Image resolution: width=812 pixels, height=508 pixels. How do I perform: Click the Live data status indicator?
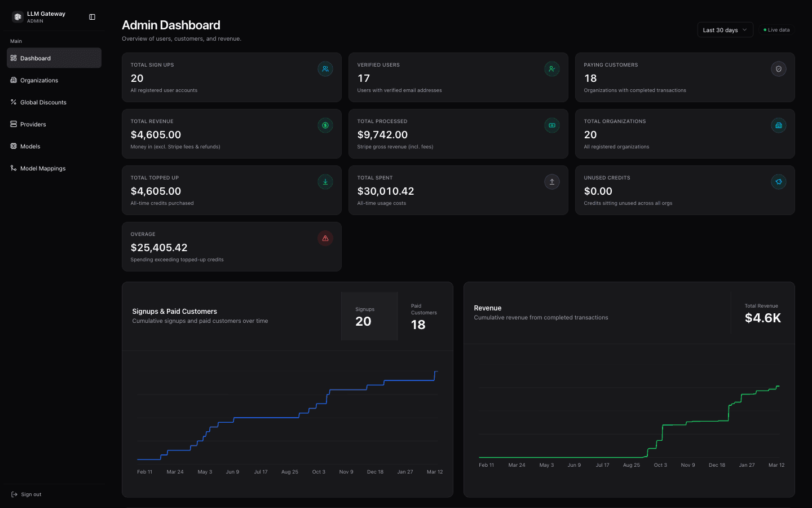776,29
